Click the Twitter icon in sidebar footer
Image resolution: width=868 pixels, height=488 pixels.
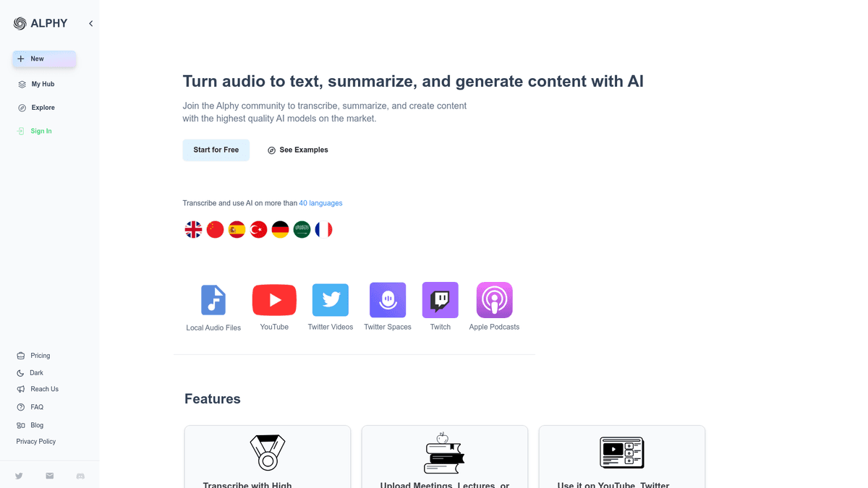tap(19, 476)
